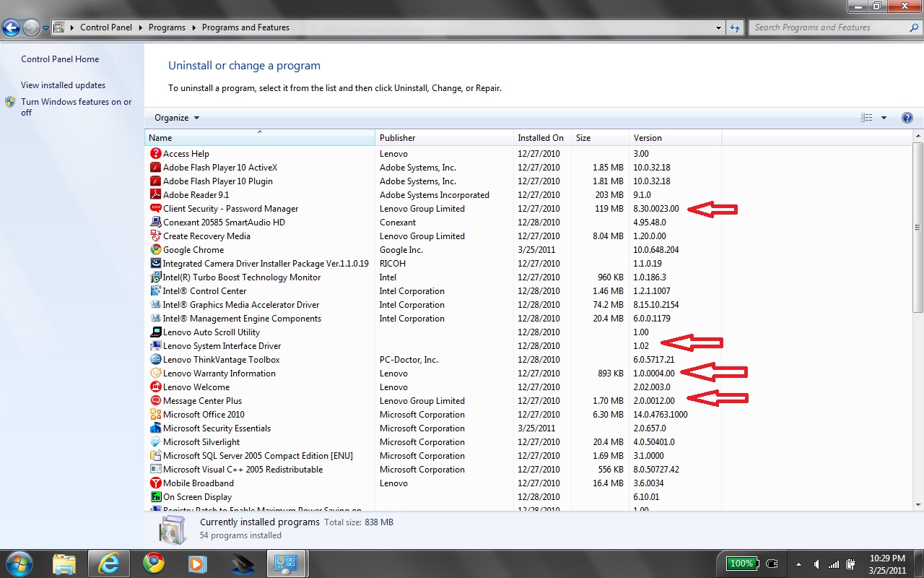Select Integrated Camera Driver Installer icon
The image size is (924, 578).
(155, 263)
